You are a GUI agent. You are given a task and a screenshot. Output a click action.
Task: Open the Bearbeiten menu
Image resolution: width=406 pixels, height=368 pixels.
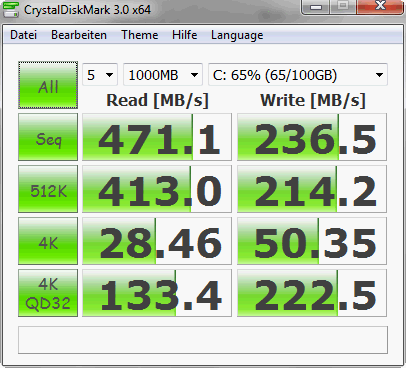[79, 35]
